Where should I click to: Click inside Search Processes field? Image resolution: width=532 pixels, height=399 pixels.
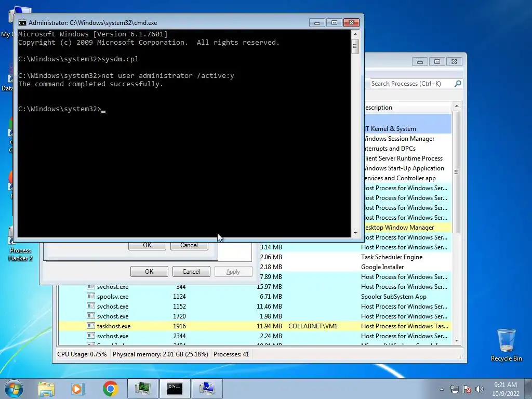[x=411, y=84]
